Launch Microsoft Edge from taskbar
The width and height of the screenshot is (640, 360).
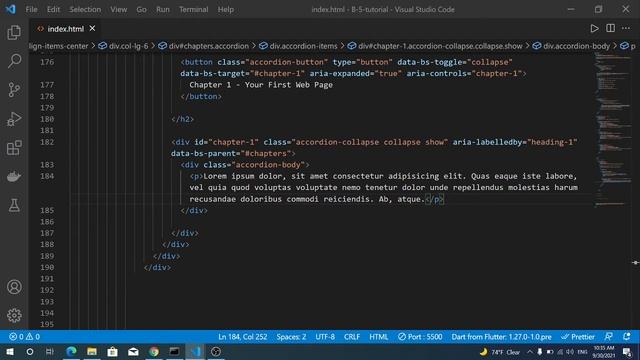pos(71,351)
